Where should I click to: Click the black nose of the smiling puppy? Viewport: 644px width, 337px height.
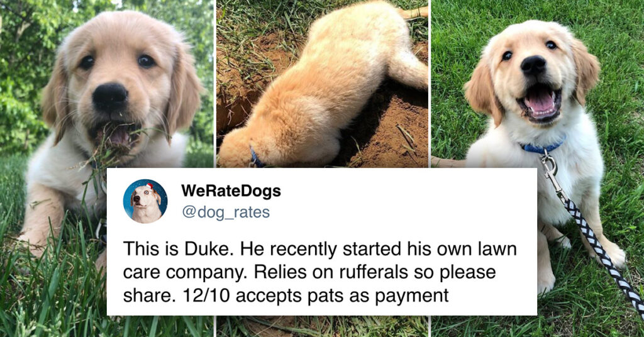533,65
